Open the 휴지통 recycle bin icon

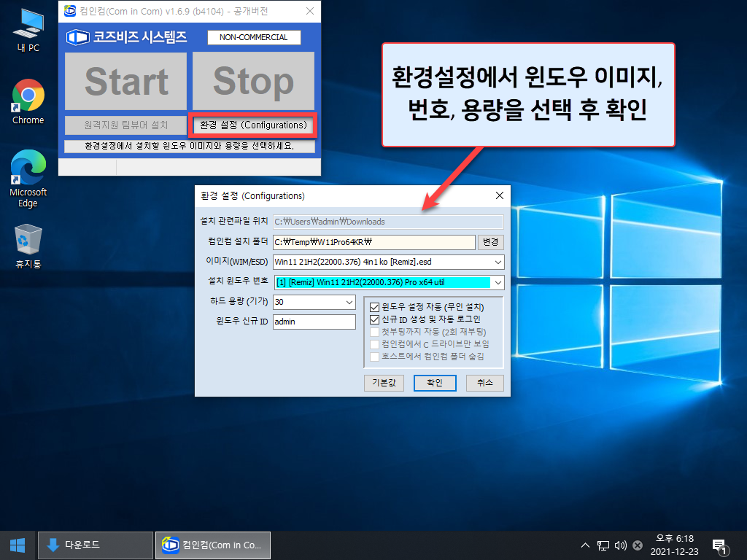pyautogui.click(x=28, y=246)
